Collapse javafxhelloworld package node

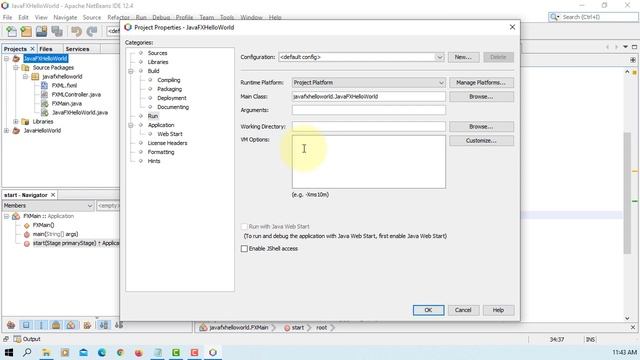point(25,76)
